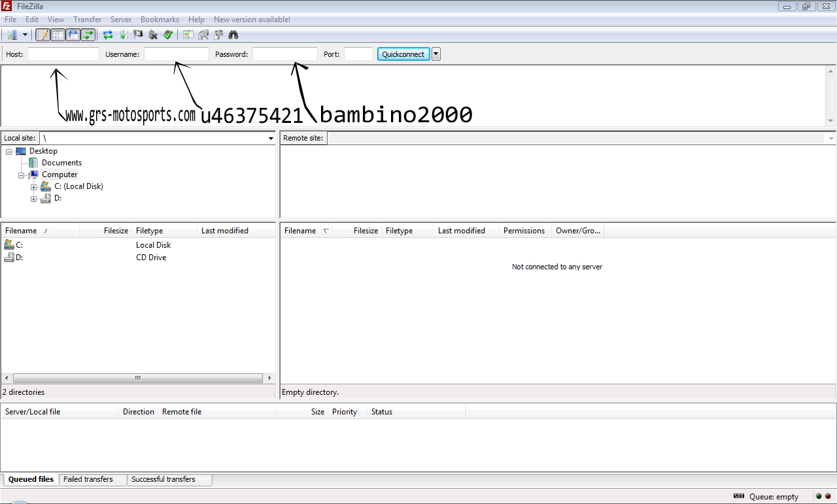Click the Quickconnect button
837x504 pixels.
coord(403,54)
